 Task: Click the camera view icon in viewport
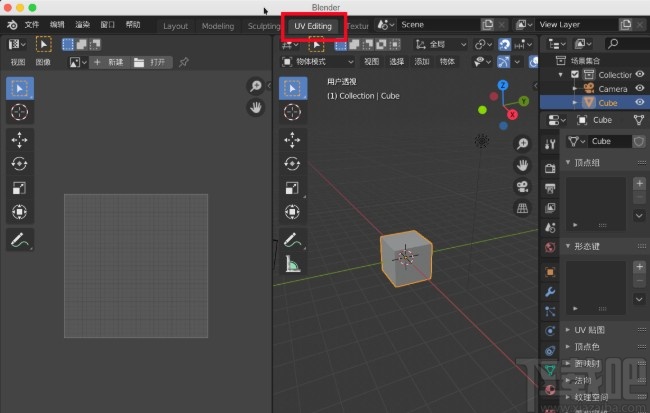[522, 187]
